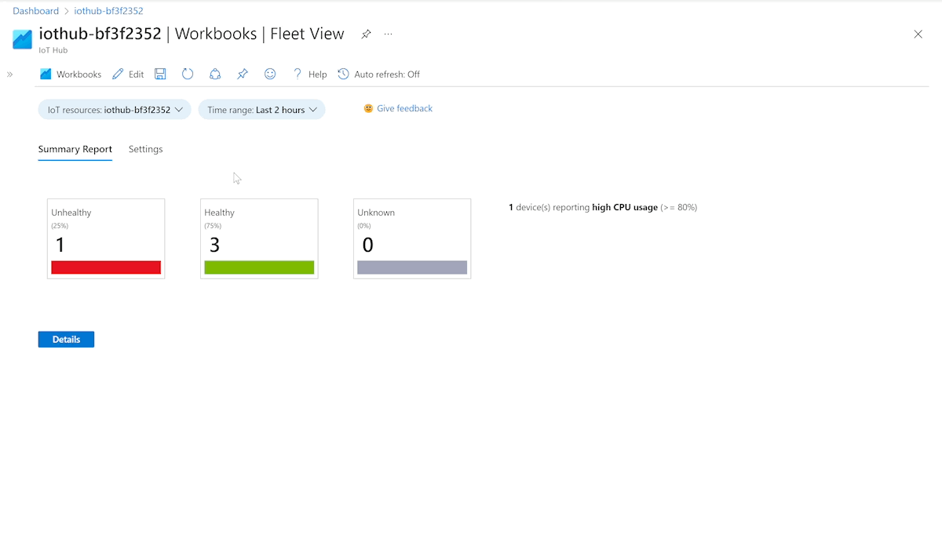This screenshot has width=942, height=560.
Task: Select the Unknown devices tile
Action: coord(412,238)
